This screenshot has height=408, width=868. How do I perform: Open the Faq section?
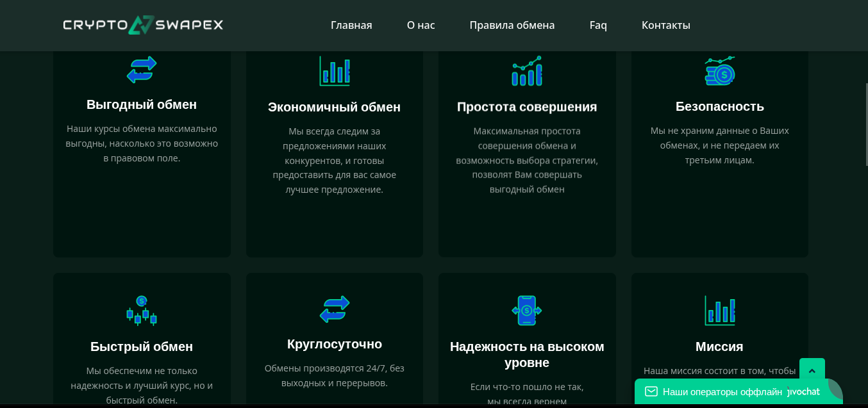coord(597,25)
